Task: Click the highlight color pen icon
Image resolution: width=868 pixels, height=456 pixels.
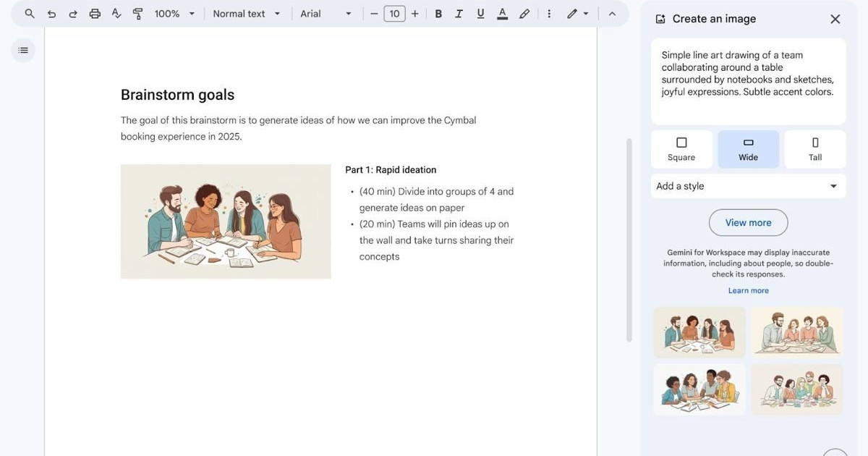Action: (524, 14)
